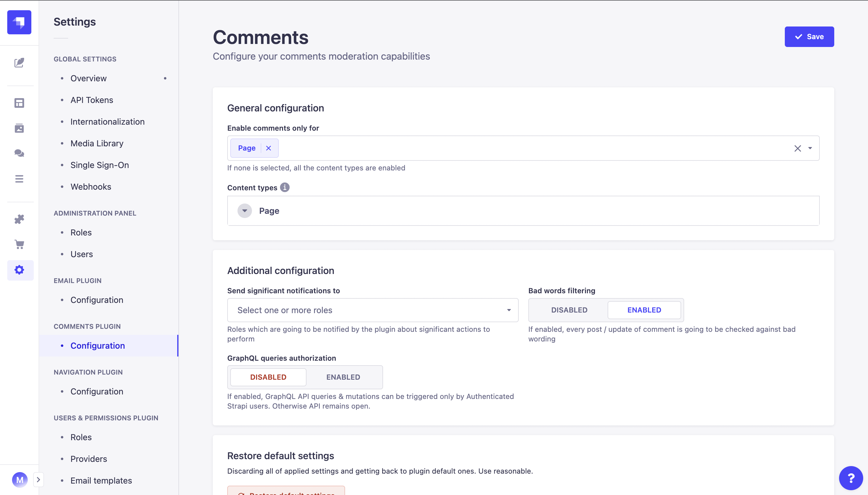This screenshot has width=868, height=495.
Task: Open Navigation plugin hamburger icon
Action: 19,179
